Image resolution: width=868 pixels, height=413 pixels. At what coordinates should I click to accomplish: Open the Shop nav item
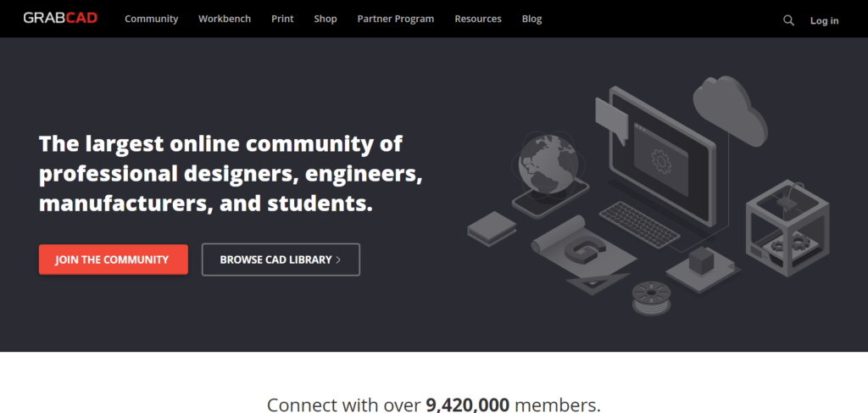coord(325,19)
